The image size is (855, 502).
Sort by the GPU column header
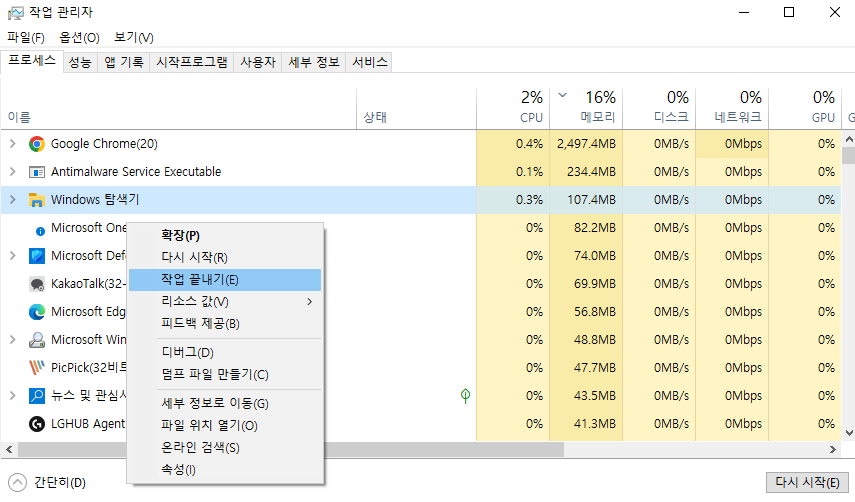pos(805,108)
